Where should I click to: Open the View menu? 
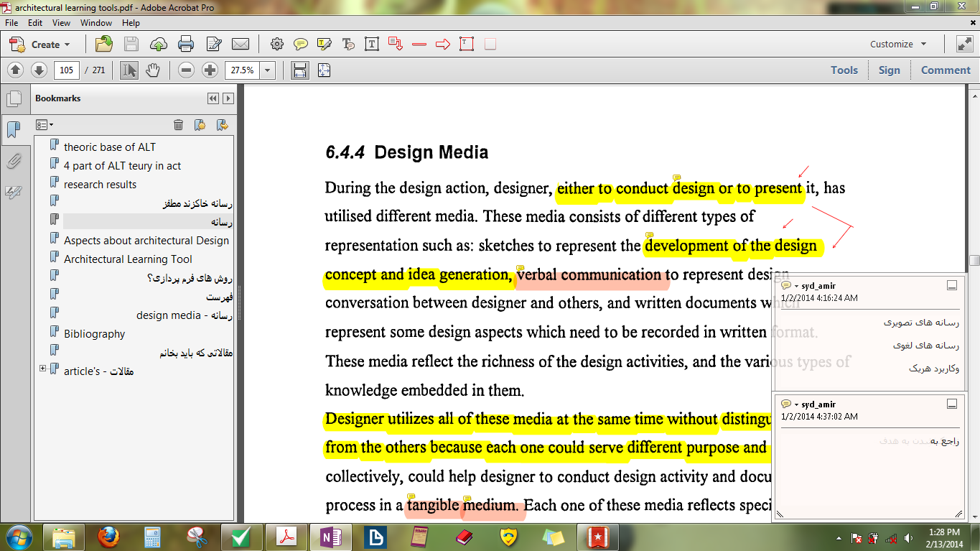pyautogui.click(x=61, y=23)
